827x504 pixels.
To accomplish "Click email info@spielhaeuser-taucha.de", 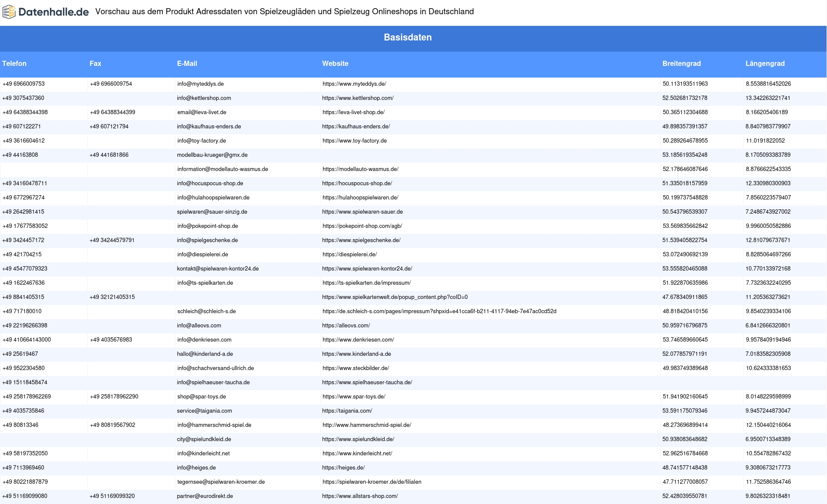I will pyautogui.click(x=213, y=383).
